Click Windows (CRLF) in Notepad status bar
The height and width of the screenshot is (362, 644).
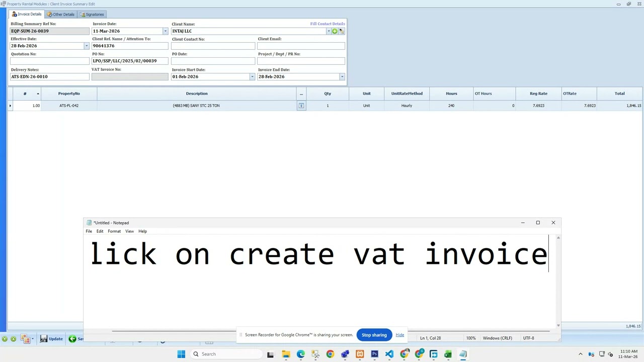pos(498,338)
